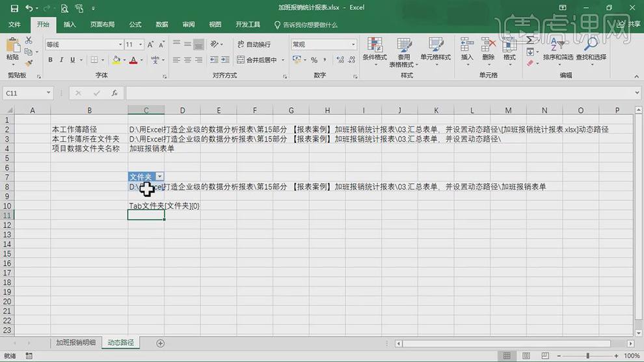
Task: Click the 删除 delete cells button
Action: [488, 52]
